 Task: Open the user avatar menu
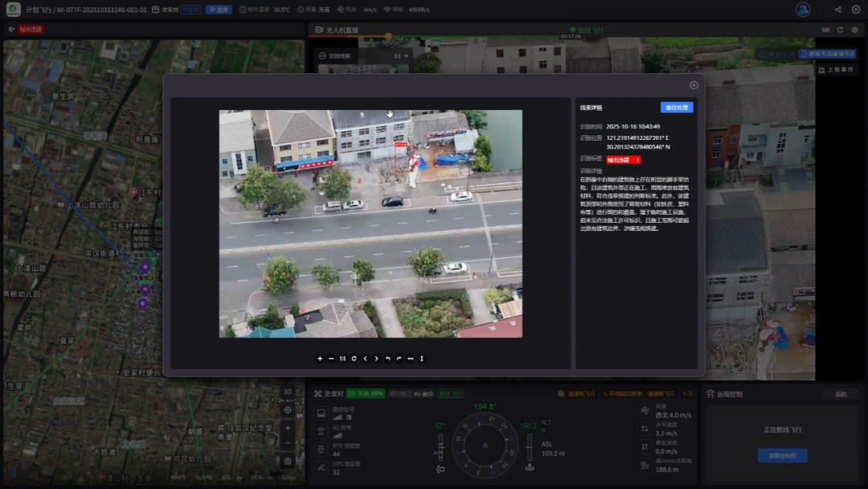(x=802, y=10)
